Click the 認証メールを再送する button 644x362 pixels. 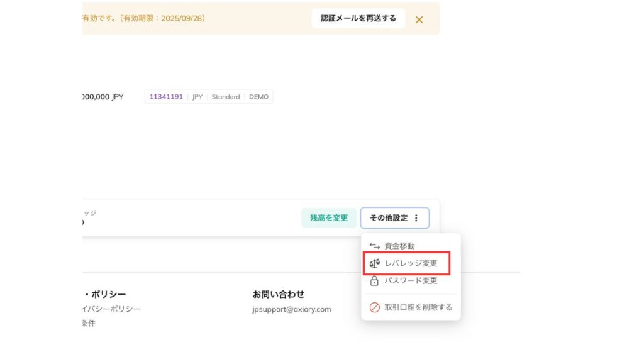point(358,18)
